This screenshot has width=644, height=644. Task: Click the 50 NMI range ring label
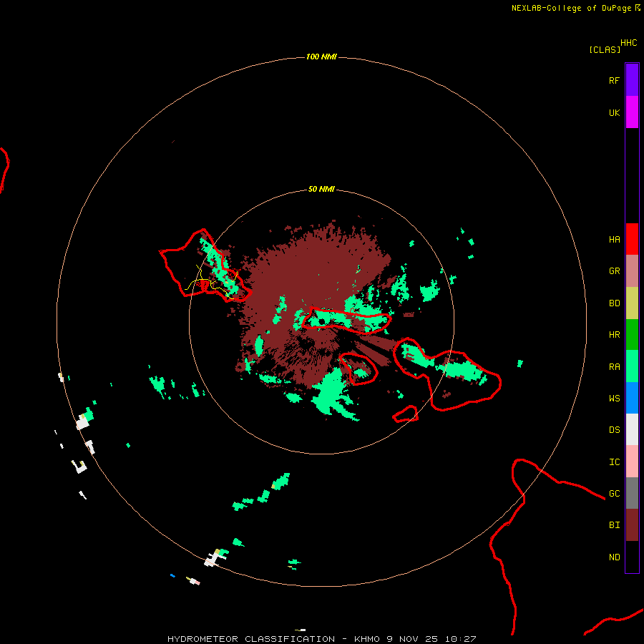[x=321, y=190]
